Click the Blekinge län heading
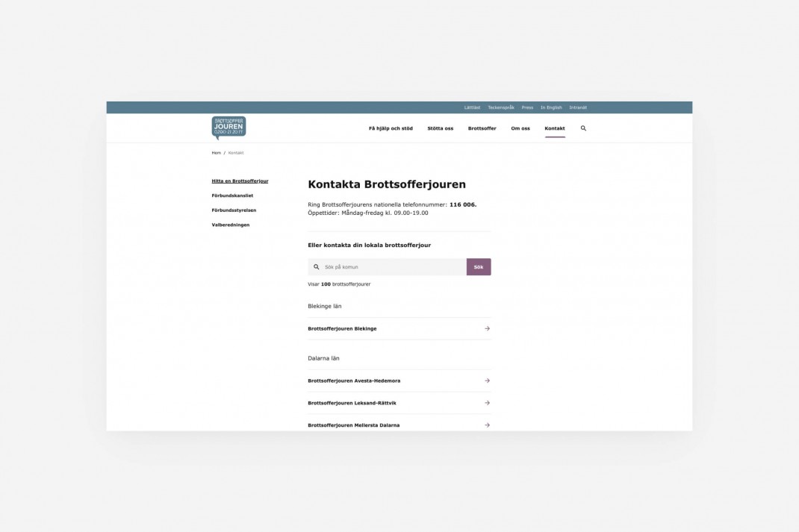The height and width of the screenshot is (532, 799). (x=325, y=307)
